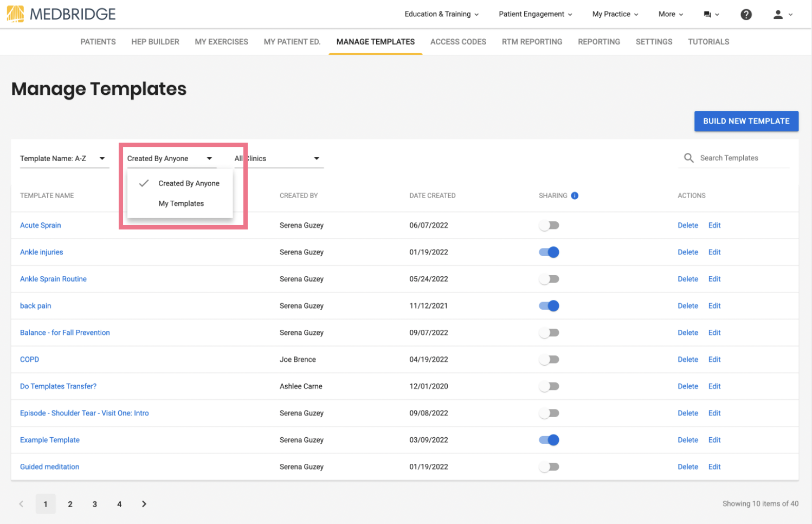
Task: Edit the back pain template
Action: (x=714, y=306)
